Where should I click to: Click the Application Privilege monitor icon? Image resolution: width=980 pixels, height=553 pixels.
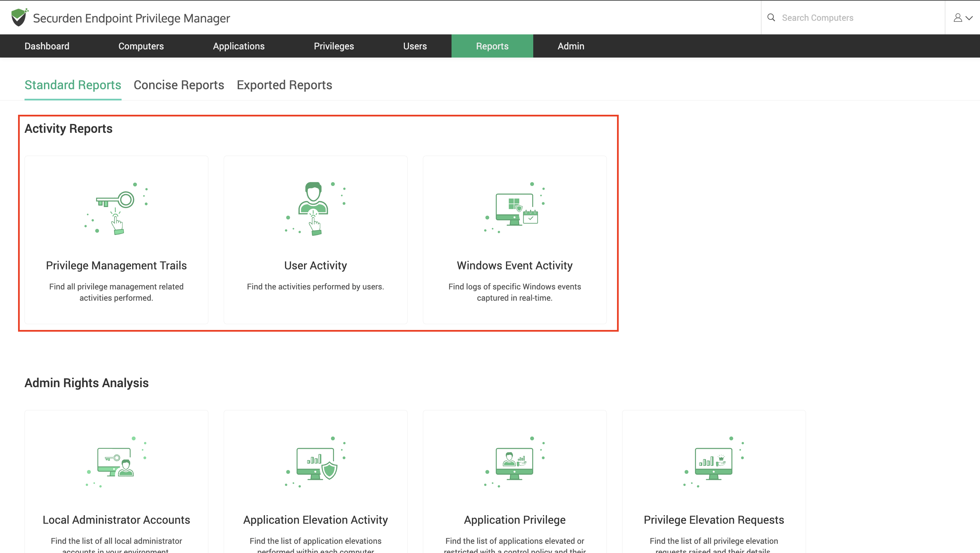(515, 462)
